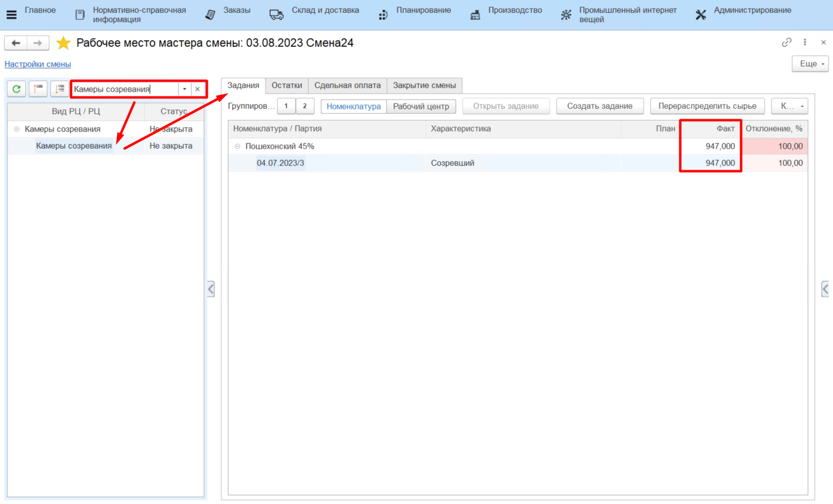Image resolution: width=833 pixels, height=504 pixels.
Task: Click the favorites star icon
Action: click(63, 43)
